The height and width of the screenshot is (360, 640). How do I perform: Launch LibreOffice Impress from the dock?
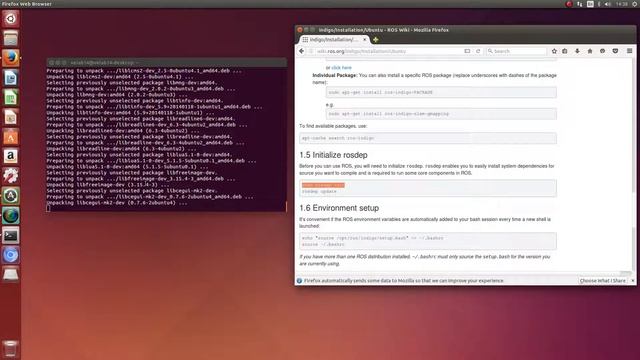(11, 117)
